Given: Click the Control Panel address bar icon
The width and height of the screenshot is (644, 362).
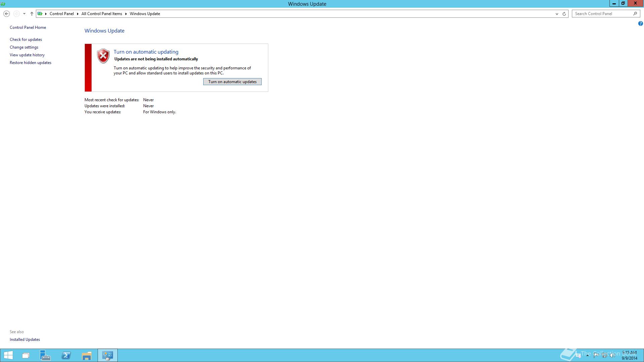Looking at the screenshot, I should pyautogui.click(x=40, y=14).
